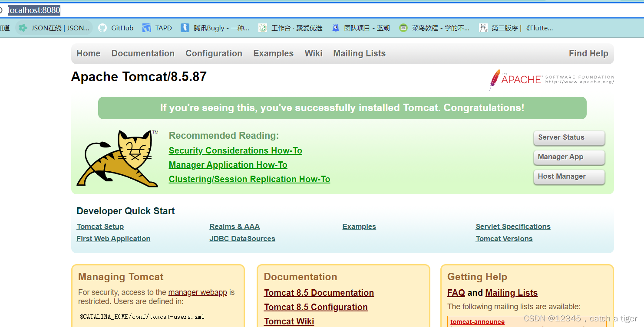Open the 腾讯Bugly bookmark icon

[x=185, y=28]
